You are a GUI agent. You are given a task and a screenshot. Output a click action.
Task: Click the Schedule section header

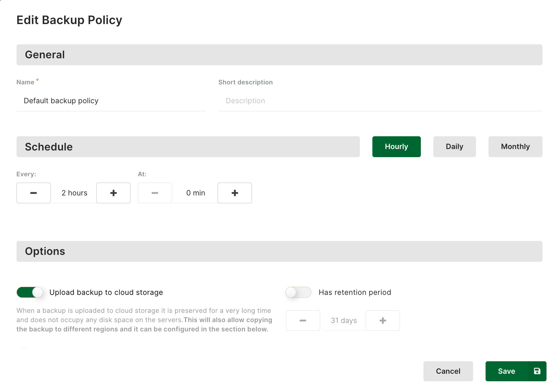point(188,147)
